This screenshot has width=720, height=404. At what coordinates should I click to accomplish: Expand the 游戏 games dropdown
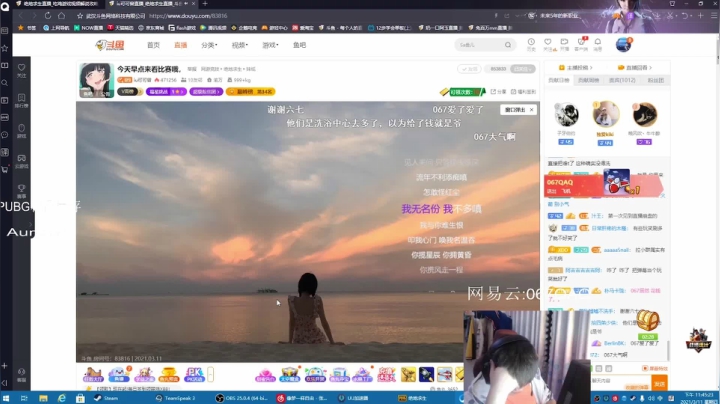click(x=270, y=45)
